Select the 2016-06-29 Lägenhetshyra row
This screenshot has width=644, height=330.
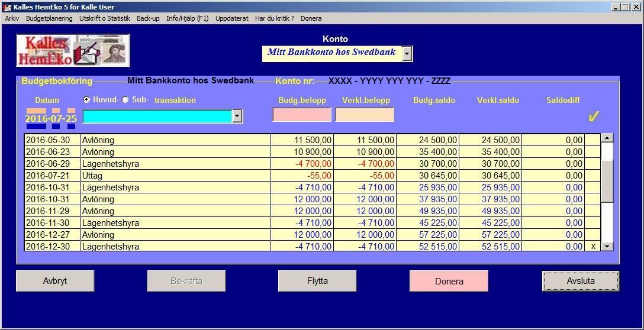pyautogui.click(x=312, y=164)
